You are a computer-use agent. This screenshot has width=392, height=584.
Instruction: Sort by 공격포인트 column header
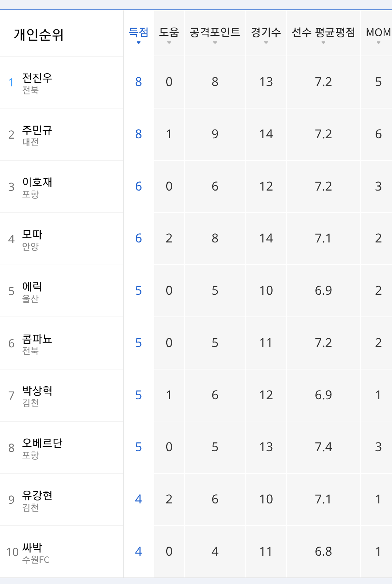tap(215, 33)
